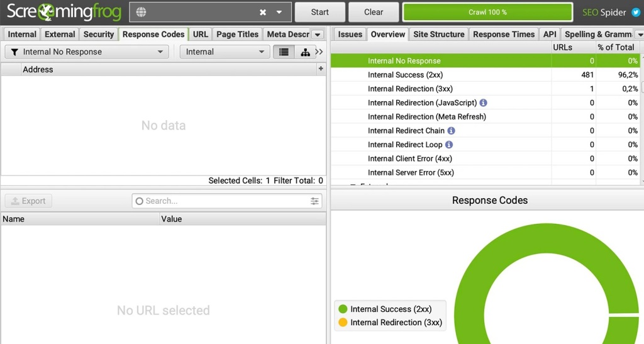Click the Value column header
The height and width of the screenshot is (344, 644).
click(243, 219)
